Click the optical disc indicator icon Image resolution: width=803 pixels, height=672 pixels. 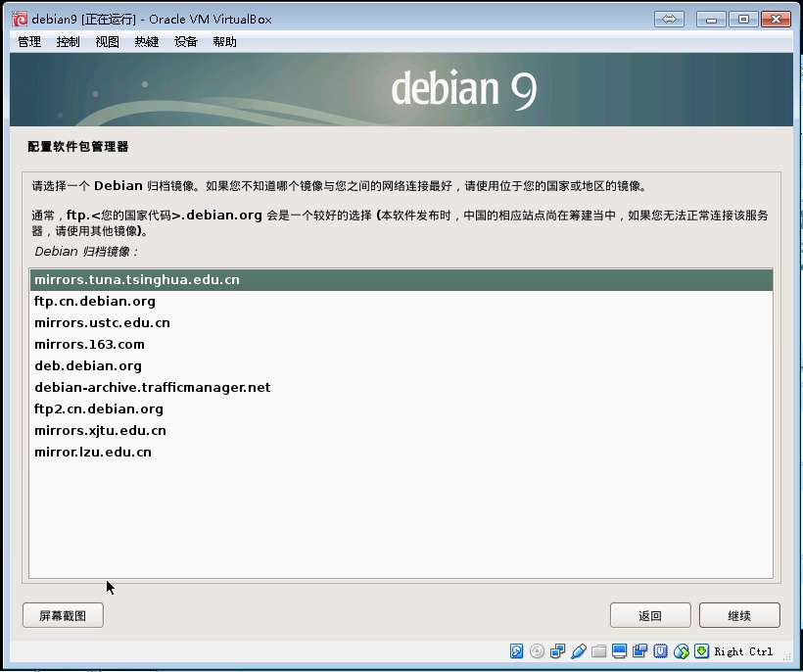point(537,651)
